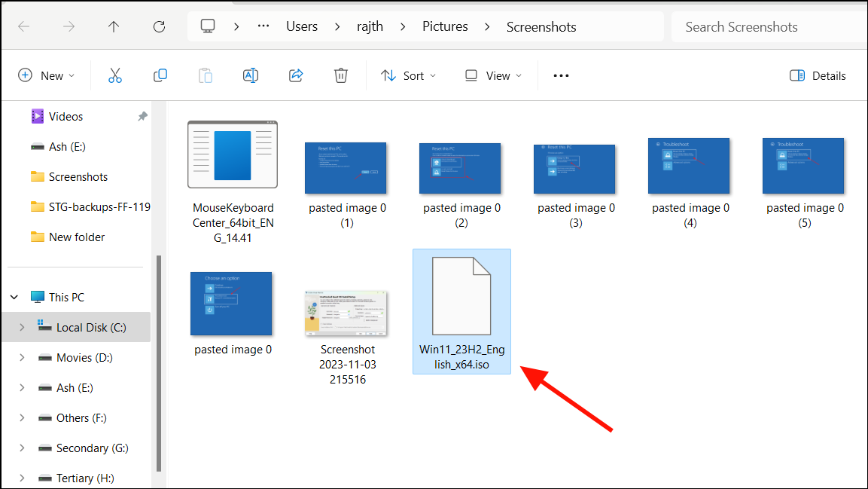Open the Pictures breadcrumb
The height and width of the screenshot is (489, 868).
pos(445,26)
